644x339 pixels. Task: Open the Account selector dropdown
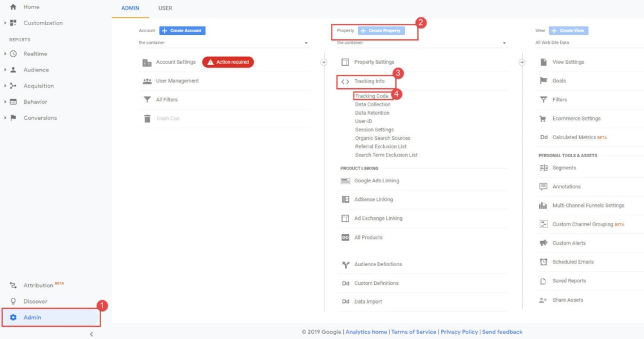pyautogui.click(x=224, y=43)
